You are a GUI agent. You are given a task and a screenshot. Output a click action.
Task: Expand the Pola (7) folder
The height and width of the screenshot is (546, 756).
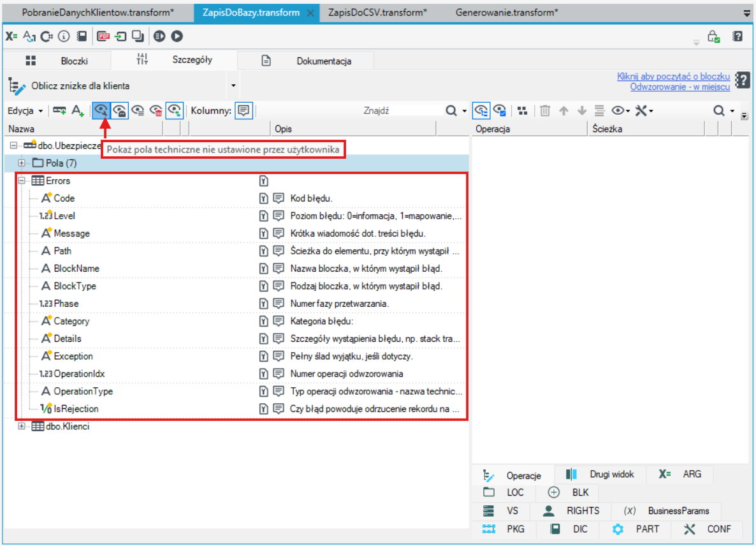[22, 163]
